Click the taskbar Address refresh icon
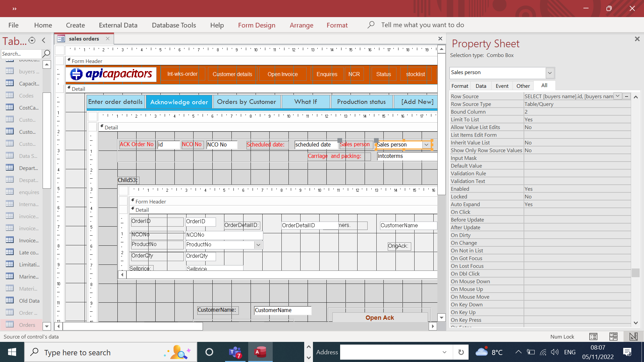This screenshot has height=362, width=644. [x=461, y=352]
